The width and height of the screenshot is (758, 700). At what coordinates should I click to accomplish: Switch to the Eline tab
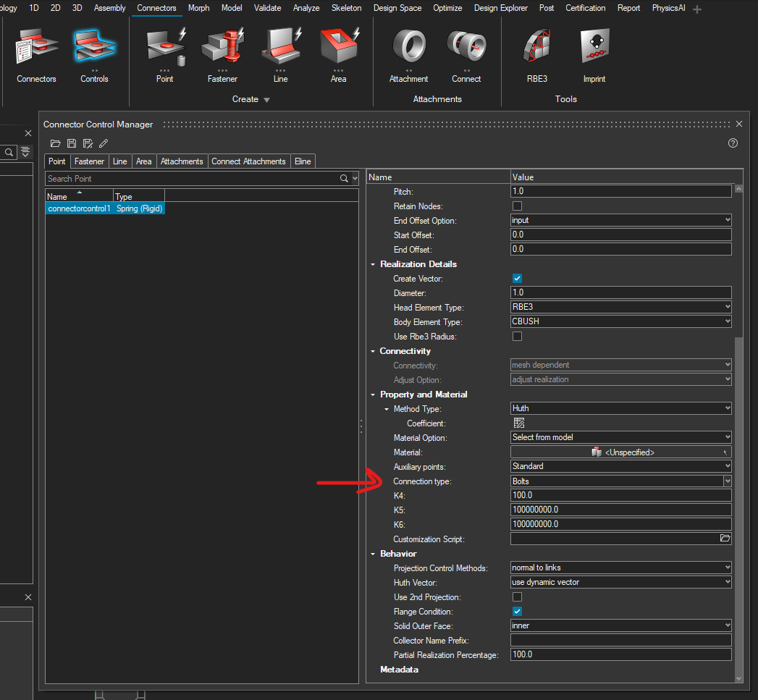tap(303, 161)
